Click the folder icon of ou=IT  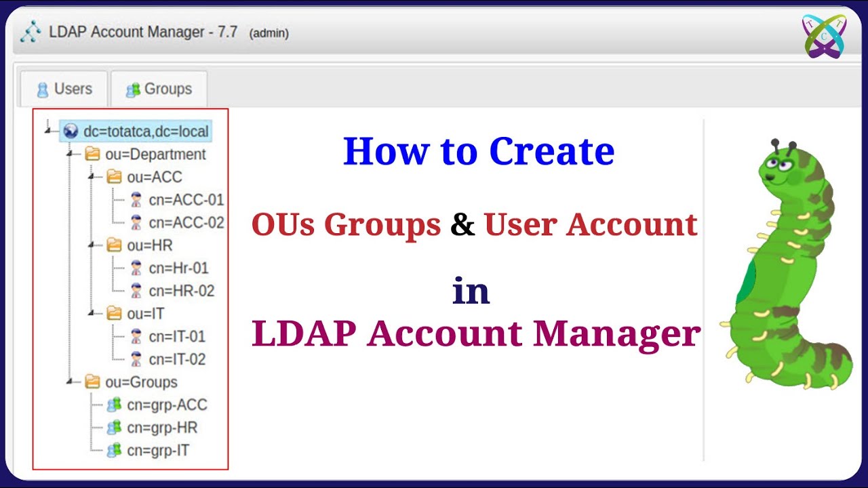point(115,314)
